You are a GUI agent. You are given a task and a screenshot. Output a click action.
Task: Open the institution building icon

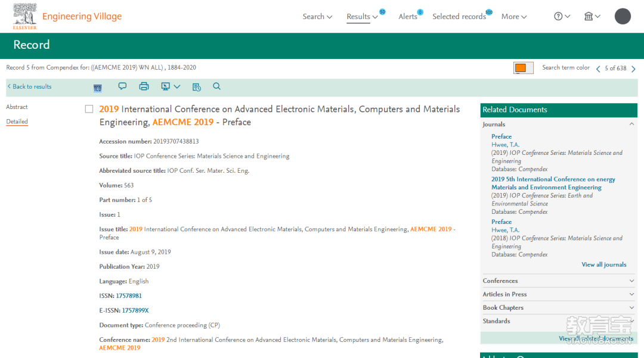coord(589,17)
